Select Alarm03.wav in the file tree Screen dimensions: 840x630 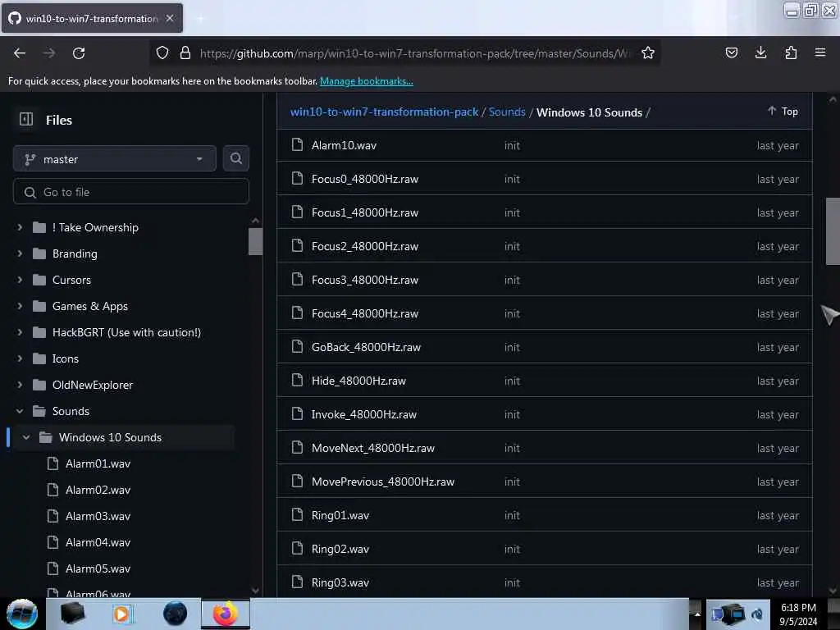98,516
